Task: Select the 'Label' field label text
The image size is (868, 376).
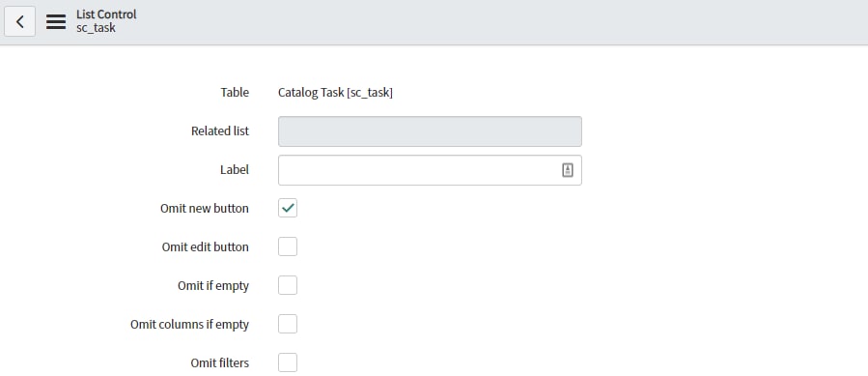Action: pyautogui.click(x=235, y=170)
